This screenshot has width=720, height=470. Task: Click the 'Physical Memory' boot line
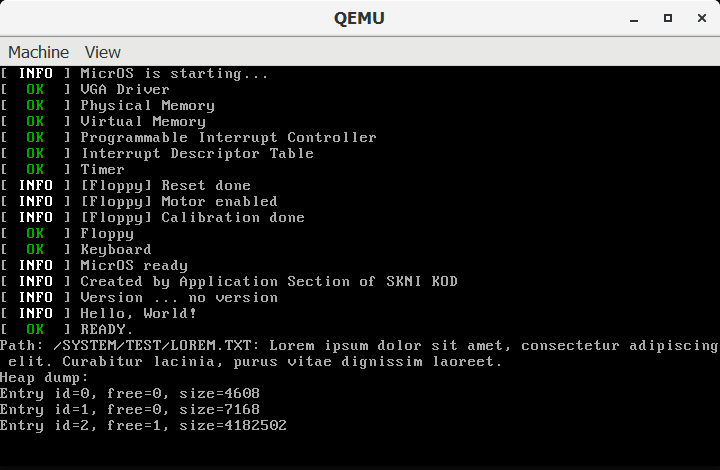tap(147, 105)
